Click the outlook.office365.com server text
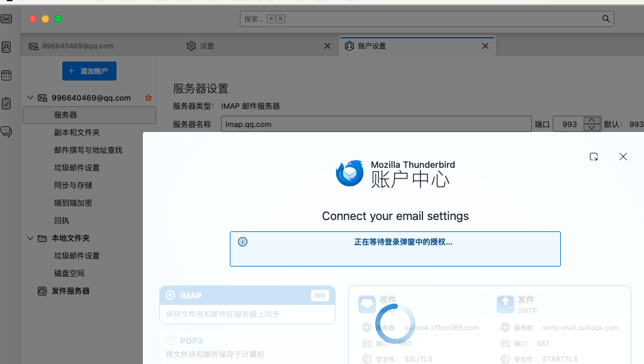The height and width of the screenshot is (364, 644). pyautogui.click(x=441, y=328)
